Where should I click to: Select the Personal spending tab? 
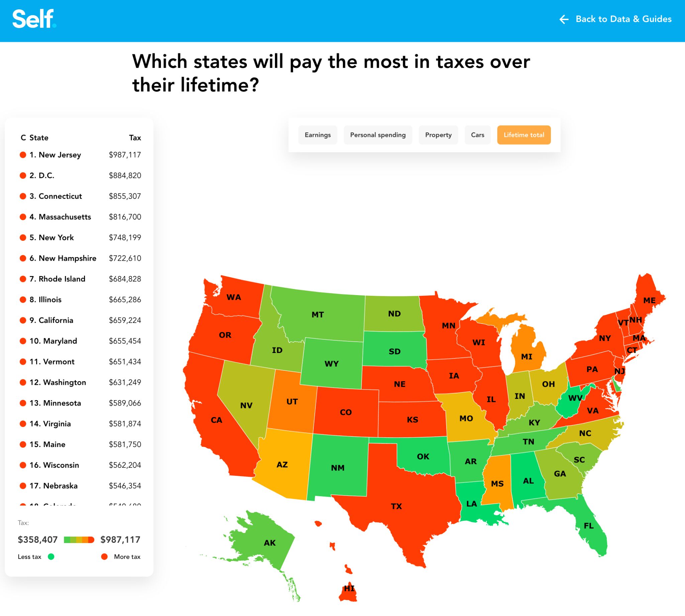tap(378, 135)
